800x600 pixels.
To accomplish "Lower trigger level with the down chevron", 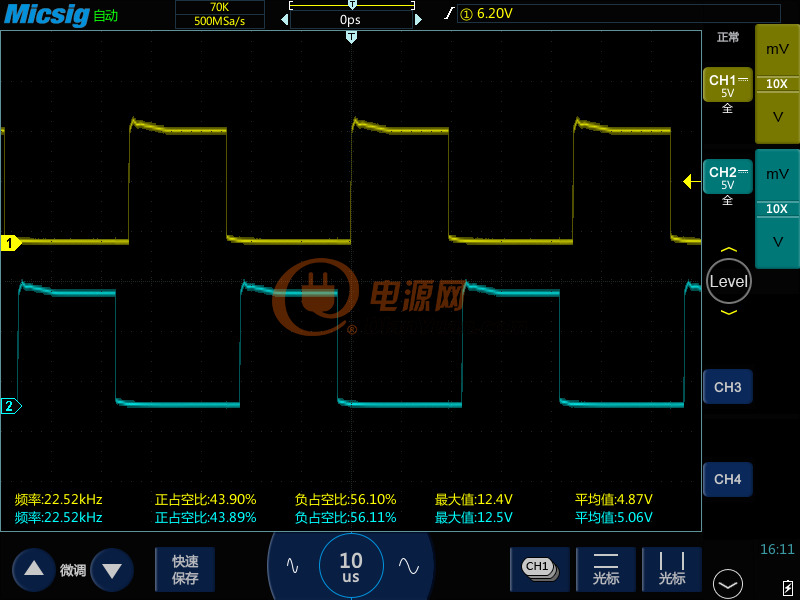I will (x=729, y=312).
